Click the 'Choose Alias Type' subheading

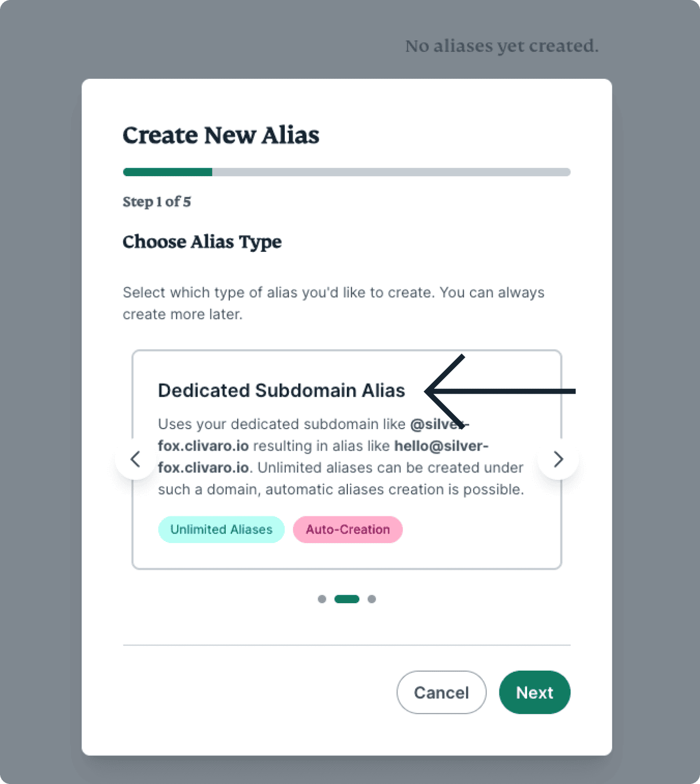coord(202,242)
